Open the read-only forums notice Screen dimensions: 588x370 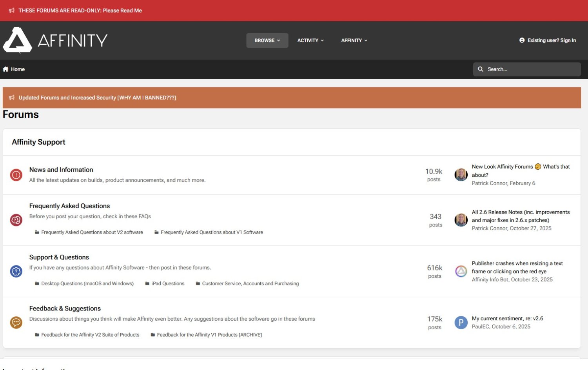click(x=80, y=11)
